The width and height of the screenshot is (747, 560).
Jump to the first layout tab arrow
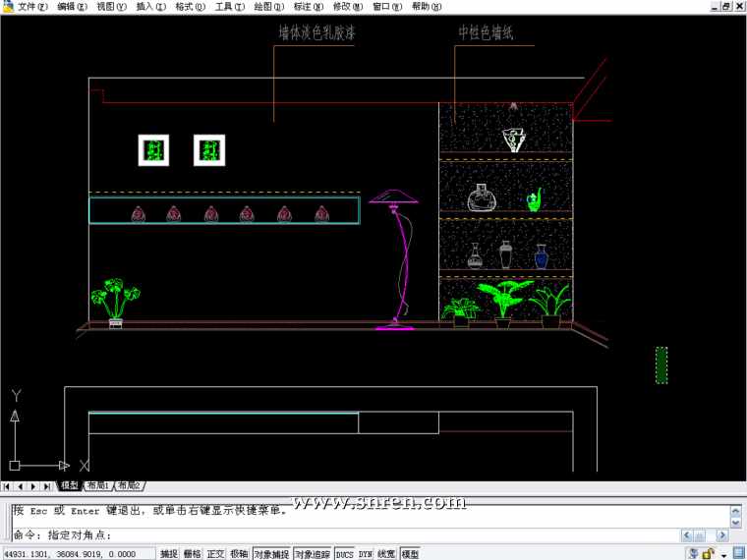pos(7,486)
